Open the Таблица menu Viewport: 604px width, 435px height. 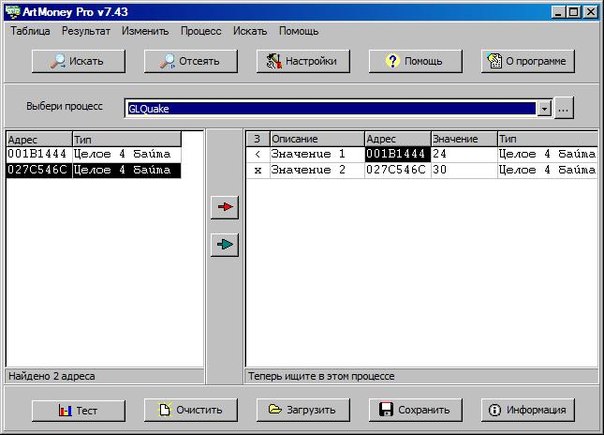30,31
